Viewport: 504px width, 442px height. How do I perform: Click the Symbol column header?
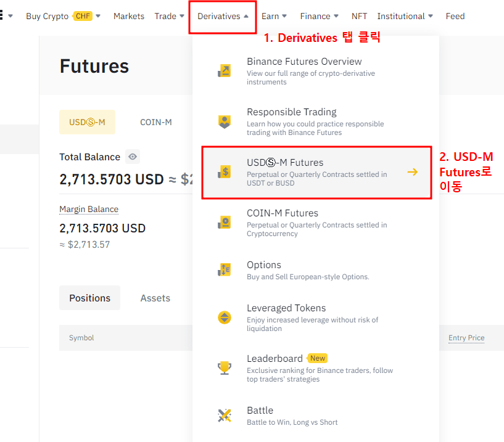(81, 338)
